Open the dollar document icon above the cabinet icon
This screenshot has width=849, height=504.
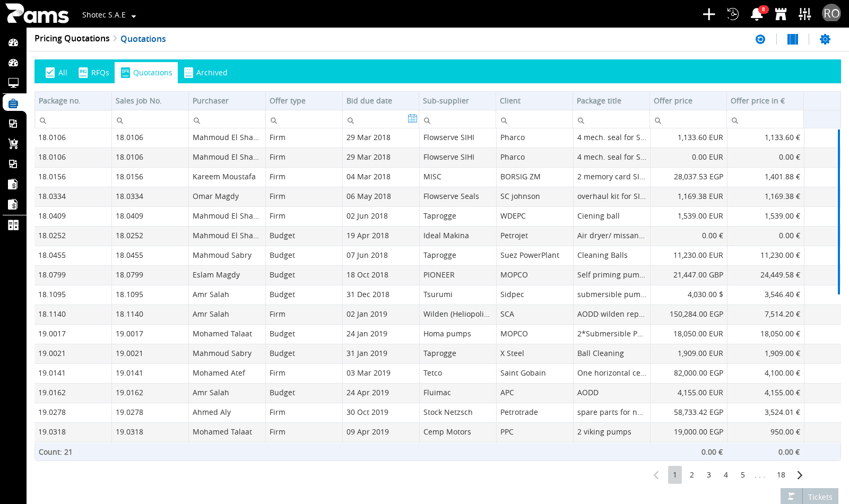click(13, 204)
